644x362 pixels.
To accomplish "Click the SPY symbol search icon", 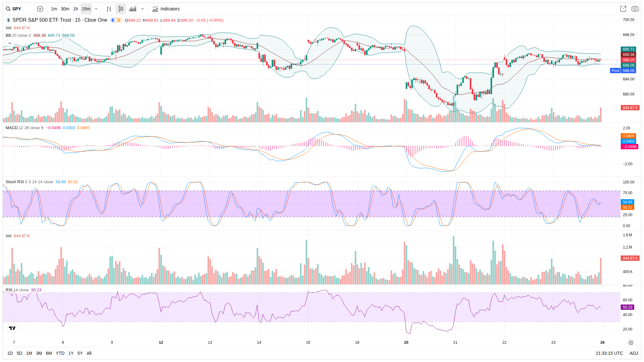I will 8,9.
